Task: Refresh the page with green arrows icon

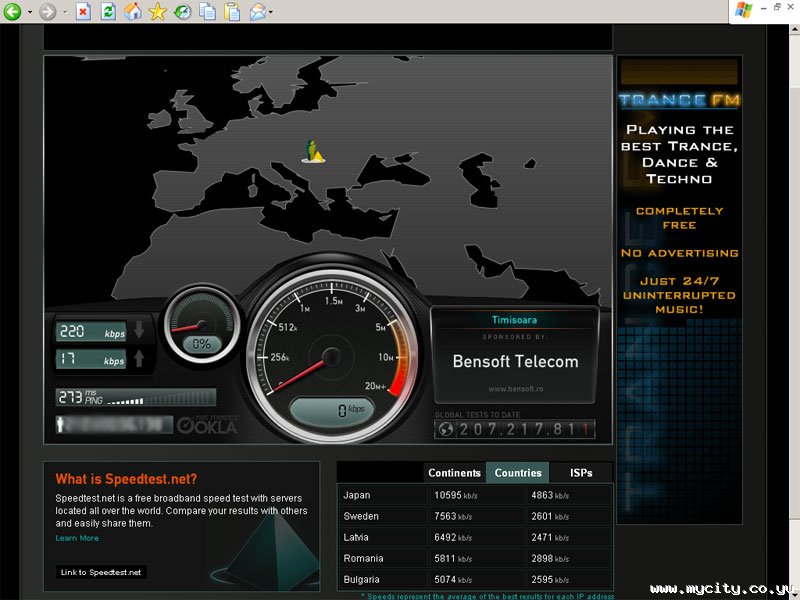Action: pyautogui.click(x=108, y=11)
